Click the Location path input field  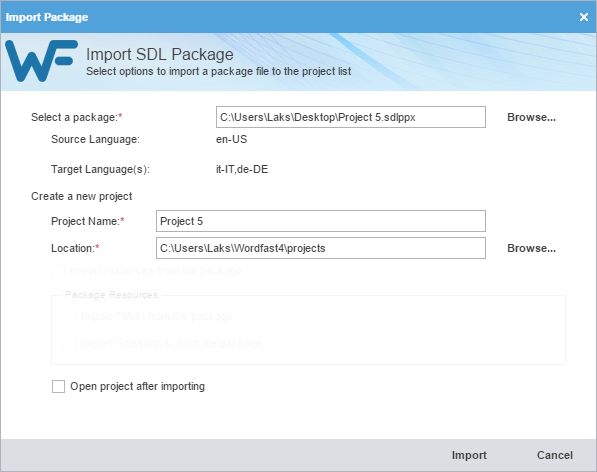321,248
